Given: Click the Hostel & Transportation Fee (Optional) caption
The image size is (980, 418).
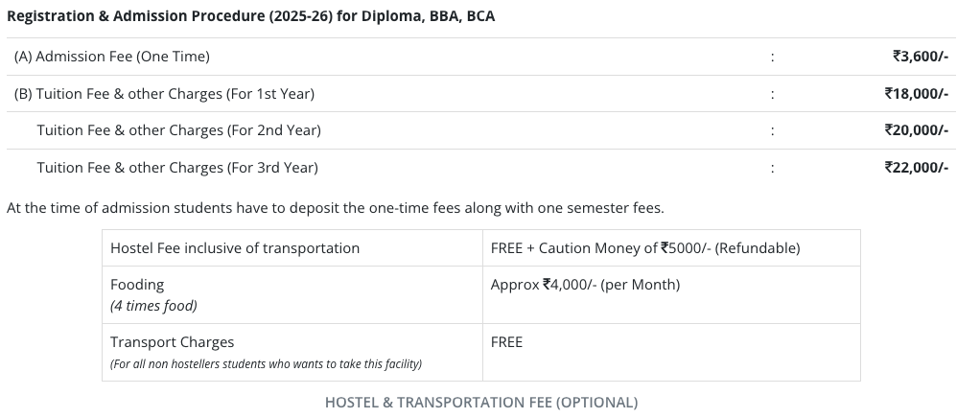Looking at the screenshot, I should click(x=481, y=403).
